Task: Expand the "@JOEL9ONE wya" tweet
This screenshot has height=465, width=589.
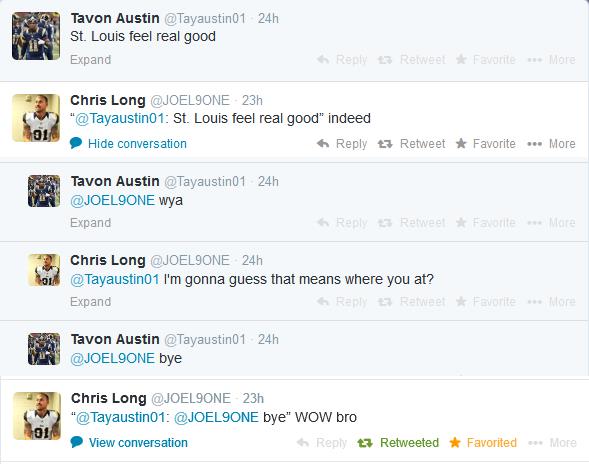Action: (x=91, y=223)
